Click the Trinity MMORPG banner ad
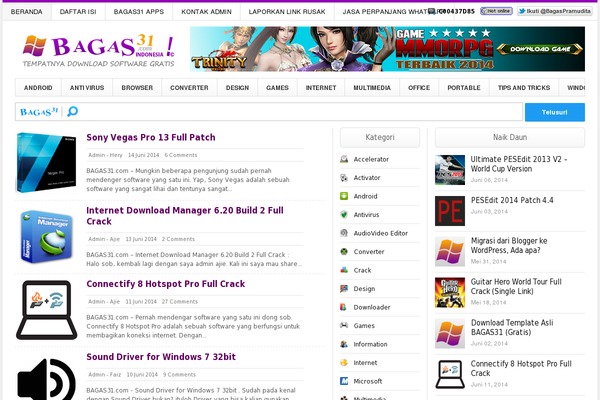This screenshot has height=400, width=600. 387,49
